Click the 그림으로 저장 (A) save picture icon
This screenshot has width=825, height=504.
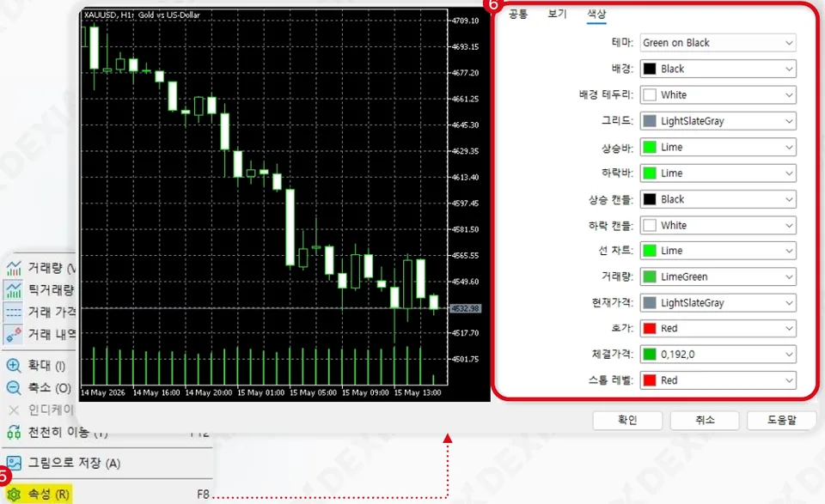pos(14,463)
